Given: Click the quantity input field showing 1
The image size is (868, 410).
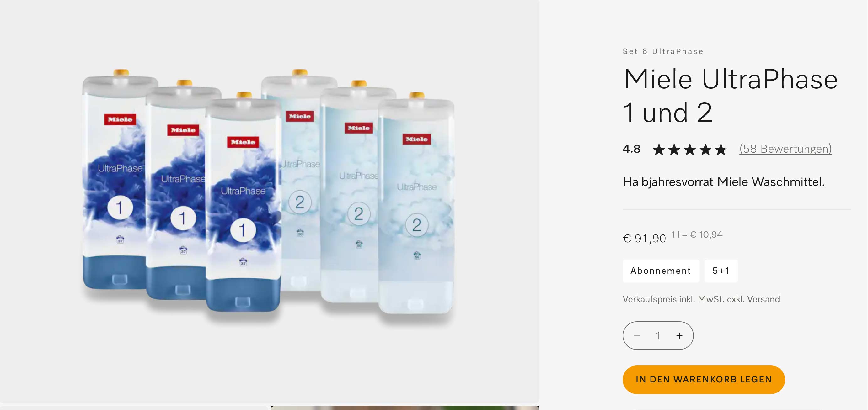Looking at the screenshot, I should [x=658, y=336].
